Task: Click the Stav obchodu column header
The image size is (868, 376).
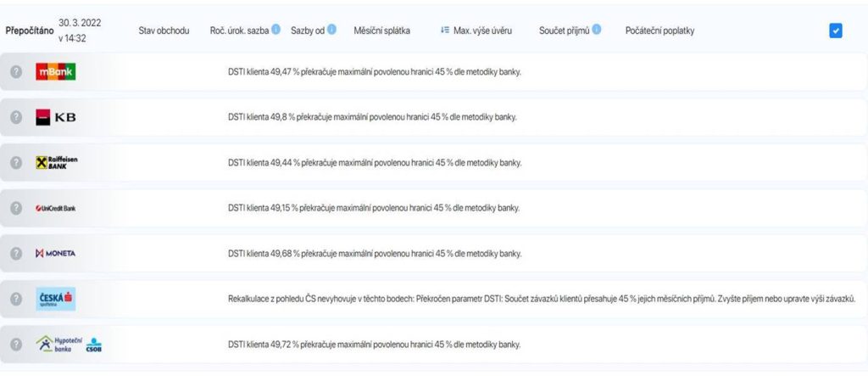Action: (164, 31)
